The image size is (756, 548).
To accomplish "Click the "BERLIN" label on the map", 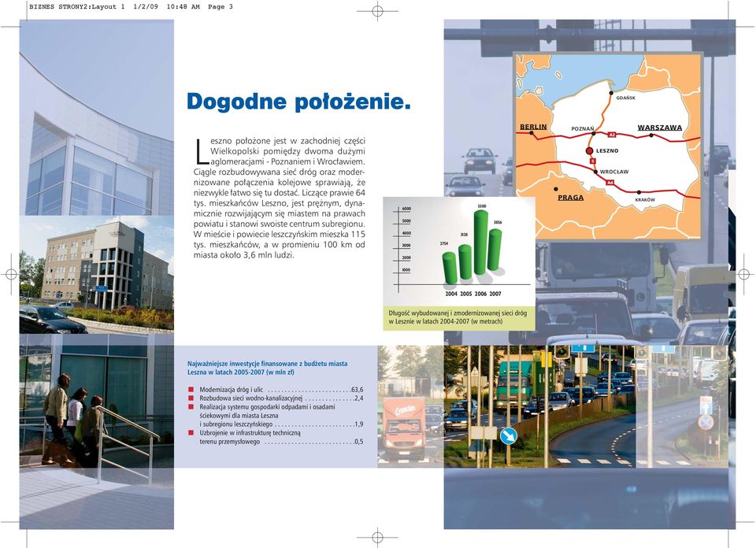I will coord(533,127).
